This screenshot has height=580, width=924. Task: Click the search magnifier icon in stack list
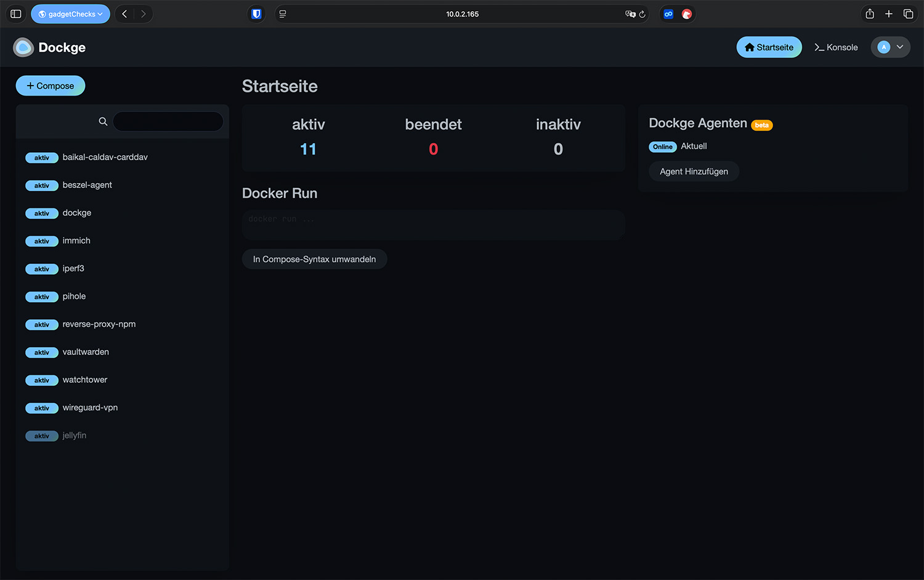103,121
